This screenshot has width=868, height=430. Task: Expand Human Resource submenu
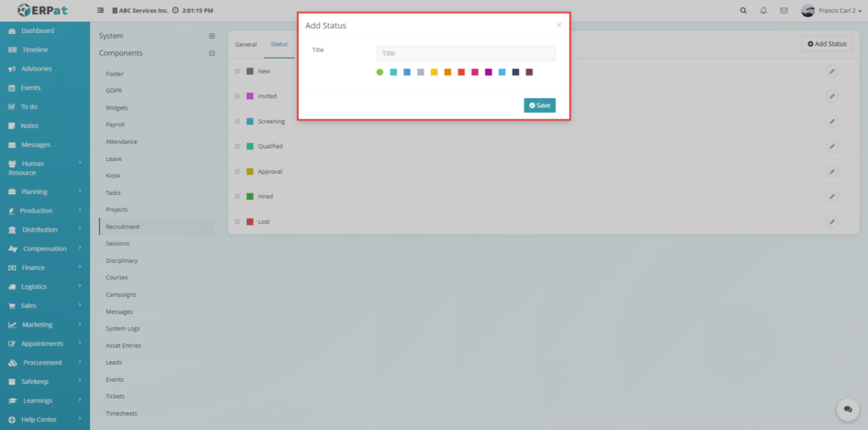(x=80, y=163)
